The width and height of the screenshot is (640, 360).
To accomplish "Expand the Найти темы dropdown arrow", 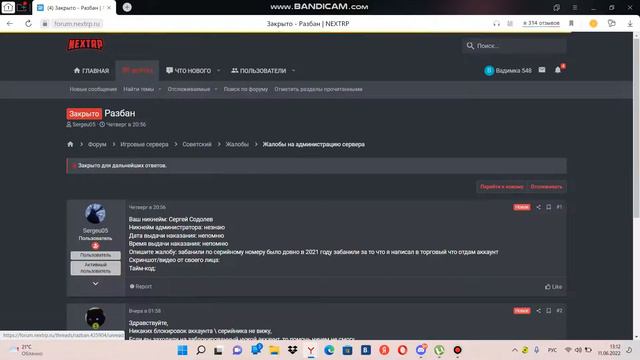I will pos(160,89).
